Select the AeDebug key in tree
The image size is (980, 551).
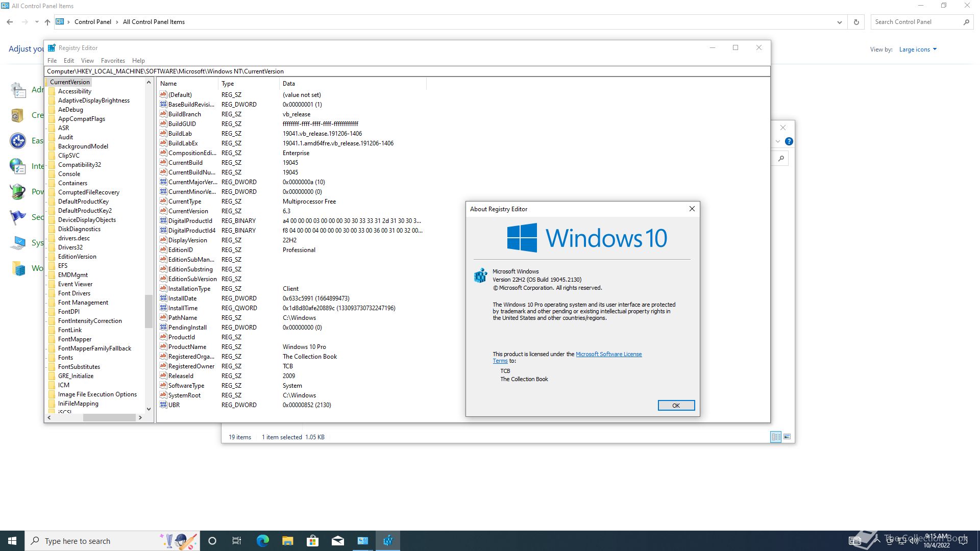pyautogui.click(x=70, y=110)
